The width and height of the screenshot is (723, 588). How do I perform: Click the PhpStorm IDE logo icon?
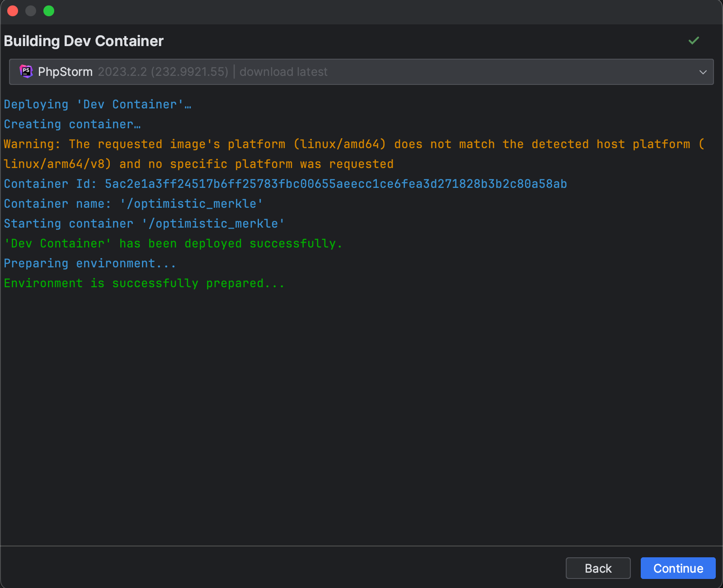tap(26, 71)
